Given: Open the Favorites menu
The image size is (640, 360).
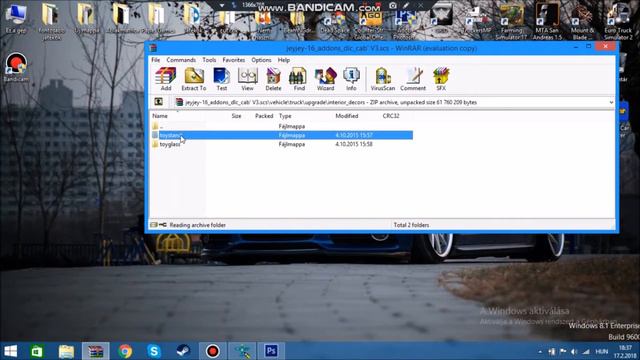Looking at the screenshot, I should [233, 60].
